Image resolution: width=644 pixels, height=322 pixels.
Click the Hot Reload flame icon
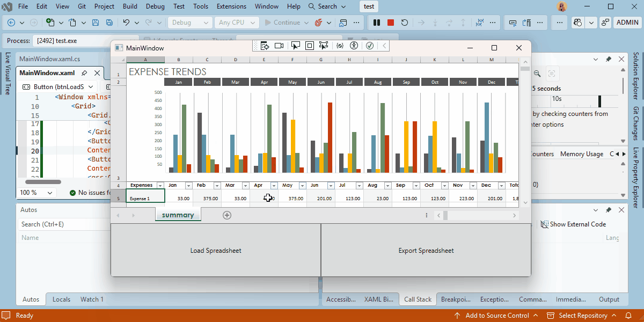click(x=318, y=23)
